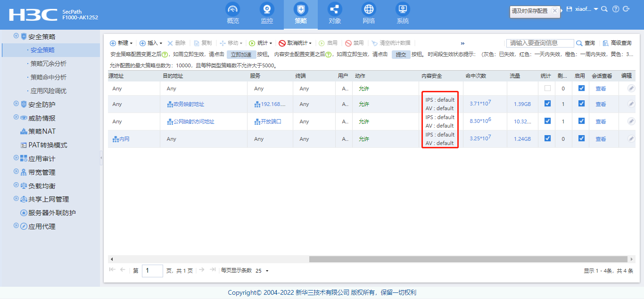
Task: Click the header search magnifier icon
Action: point(604,9)
